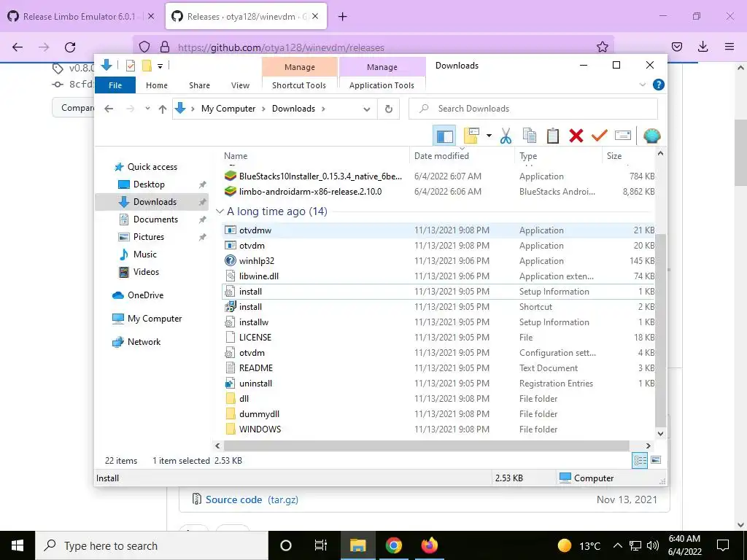Select the uninstall registry entries file
Viewport: 747px width, 560px height.
pos(438,384)
